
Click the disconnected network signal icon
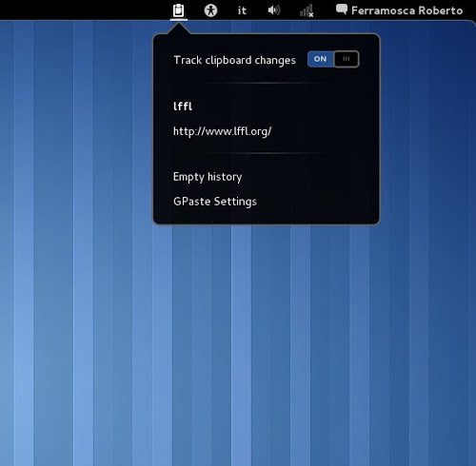(307, 10)
